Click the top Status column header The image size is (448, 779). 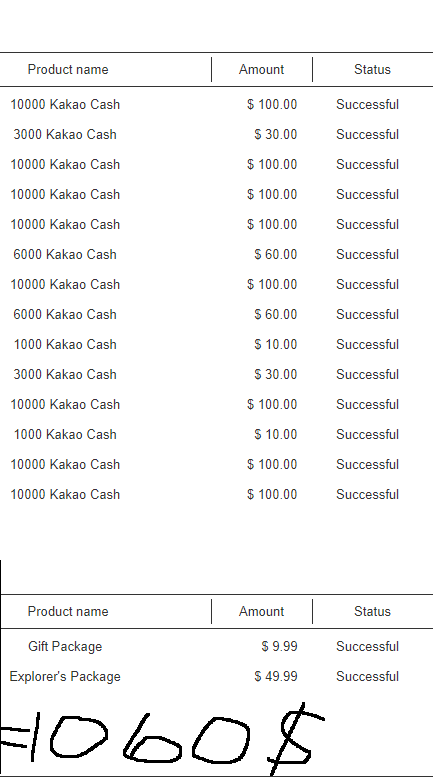pos(372,70)
